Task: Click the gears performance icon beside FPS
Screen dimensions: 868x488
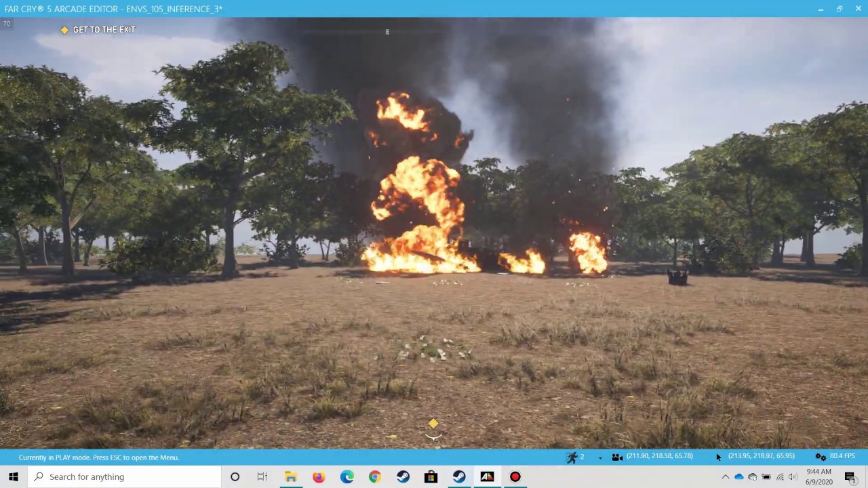Action: (821, 457)
